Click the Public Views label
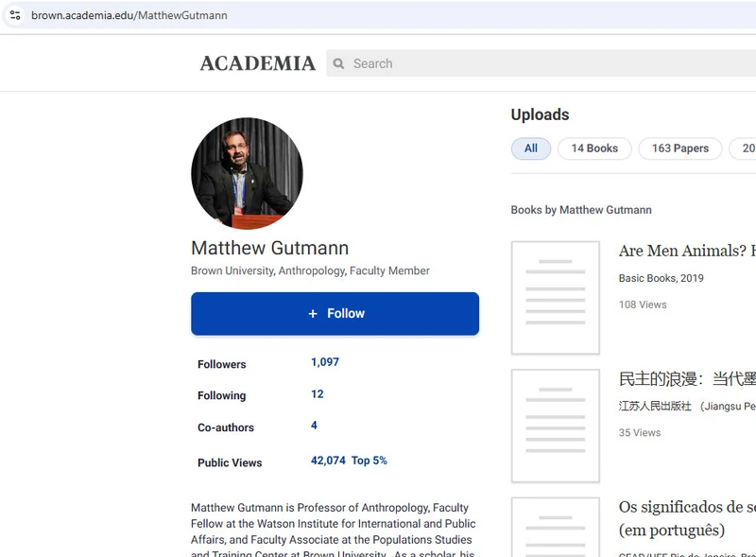Screen dimensions: 756x557 pos(230,462)
